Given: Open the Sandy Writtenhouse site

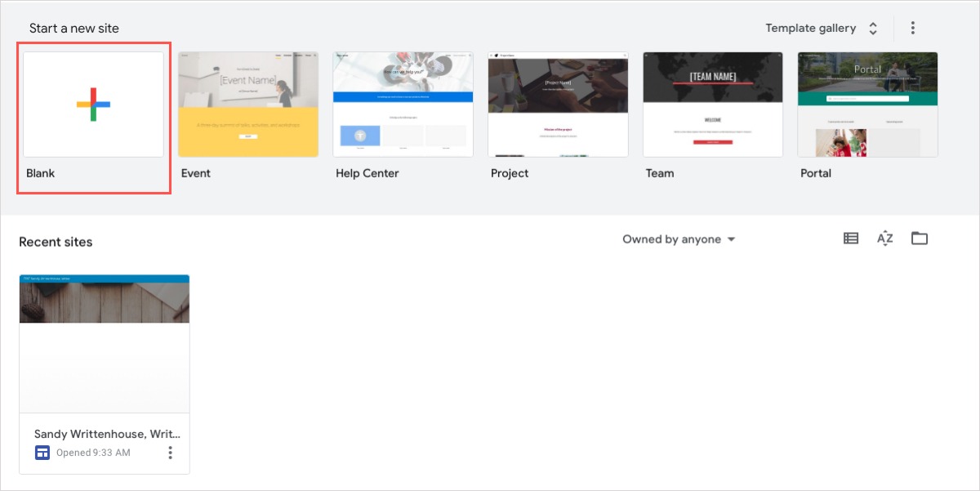Looking at the screenshot, I should click(x=104, y=343).
